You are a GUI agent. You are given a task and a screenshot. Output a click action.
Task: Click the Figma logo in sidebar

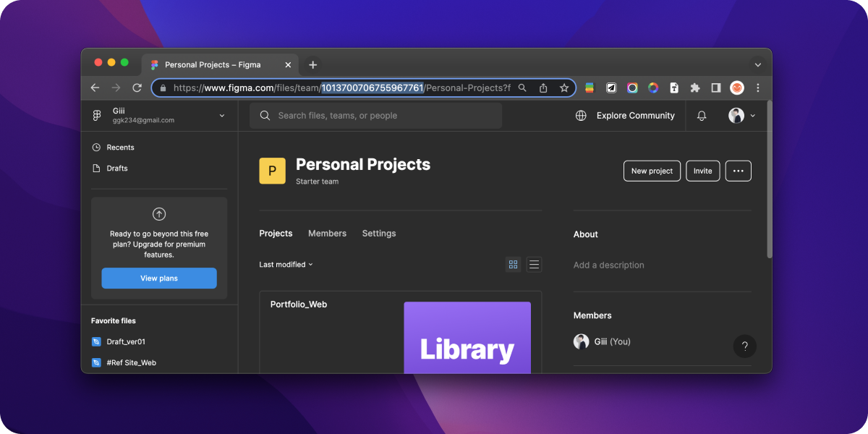pos(97,116)
